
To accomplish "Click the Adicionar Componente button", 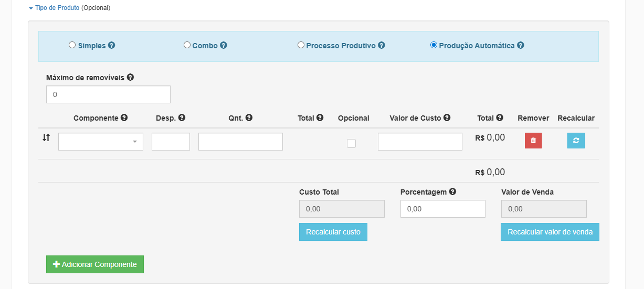I will point(95,264).
